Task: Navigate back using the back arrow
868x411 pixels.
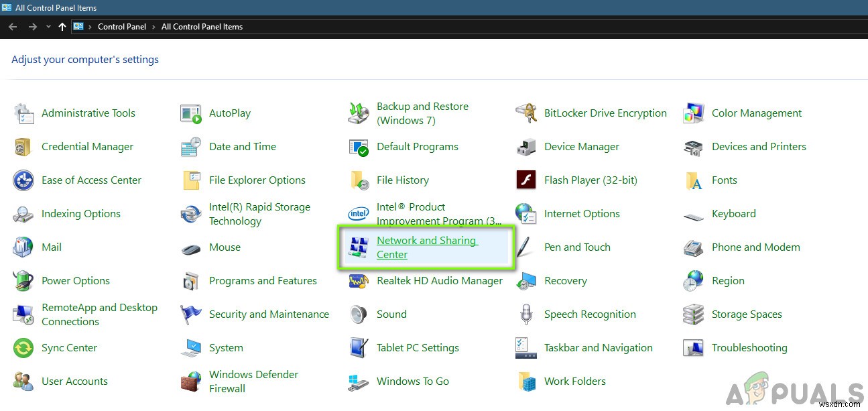Action: click(12, 27)
